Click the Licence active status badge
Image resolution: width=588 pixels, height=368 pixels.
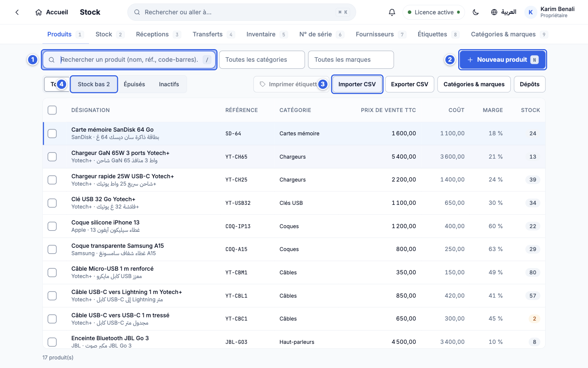(434, 12)
